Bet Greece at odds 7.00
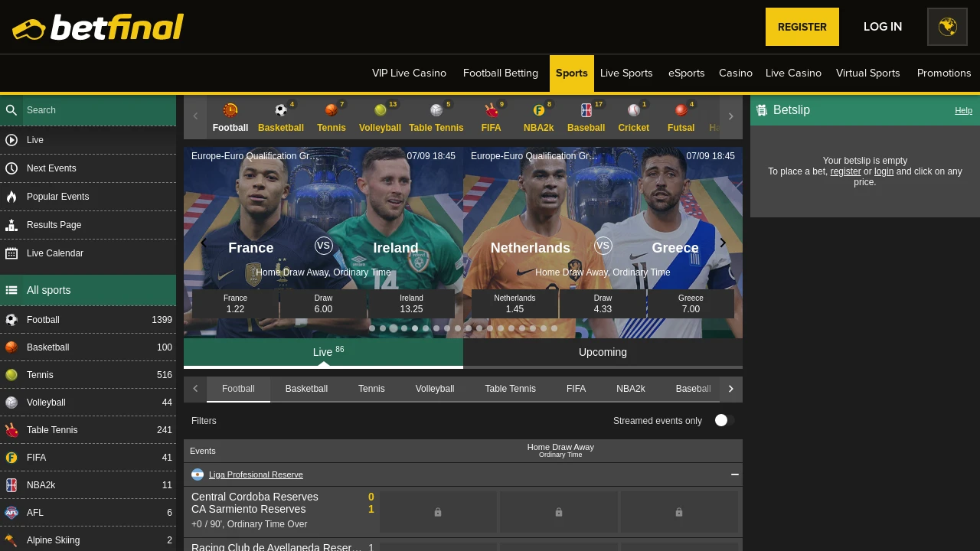This screenshot has height=551, width=980. click(691, 304)
